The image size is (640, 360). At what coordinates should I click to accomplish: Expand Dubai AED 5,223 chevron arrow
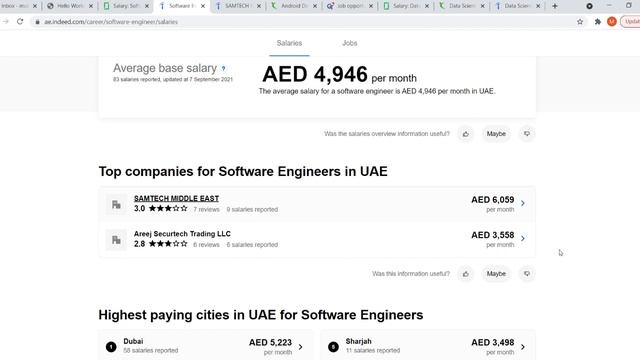tap(300, 347)
